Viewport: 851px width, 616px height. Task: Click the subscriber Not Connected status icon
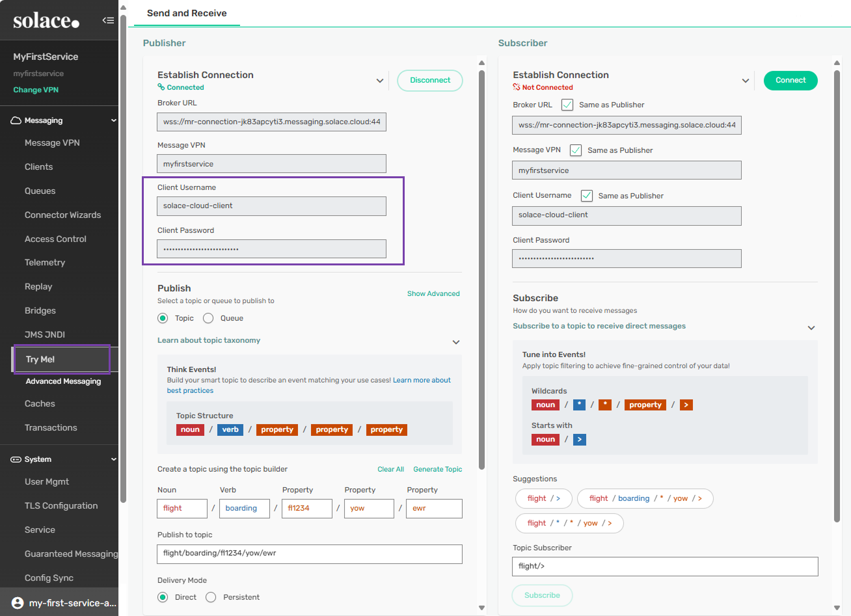(517, 87)
